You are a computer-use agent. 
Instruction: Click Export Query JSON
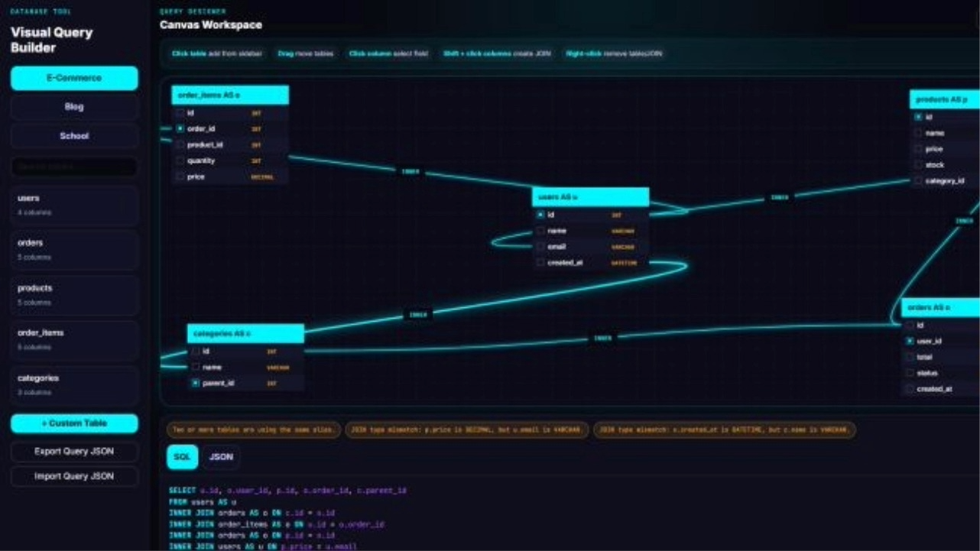click(74, 452)
